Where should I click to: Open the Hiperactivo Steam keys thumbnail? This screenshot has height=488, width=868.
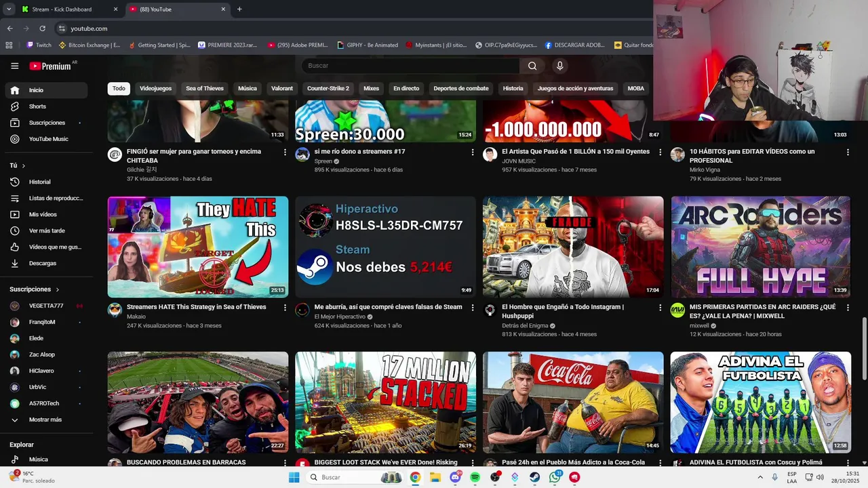pyautogui.click(x=385, y=247)
